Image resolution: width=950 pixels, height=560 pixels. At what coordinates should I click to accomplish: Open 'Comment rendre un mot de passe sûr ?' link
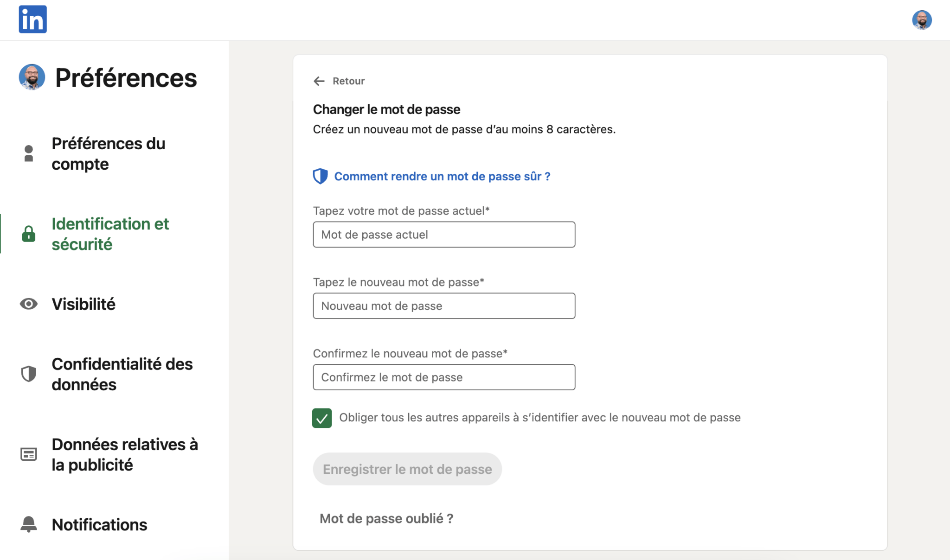pyautogui.click(x=442, y=177)
